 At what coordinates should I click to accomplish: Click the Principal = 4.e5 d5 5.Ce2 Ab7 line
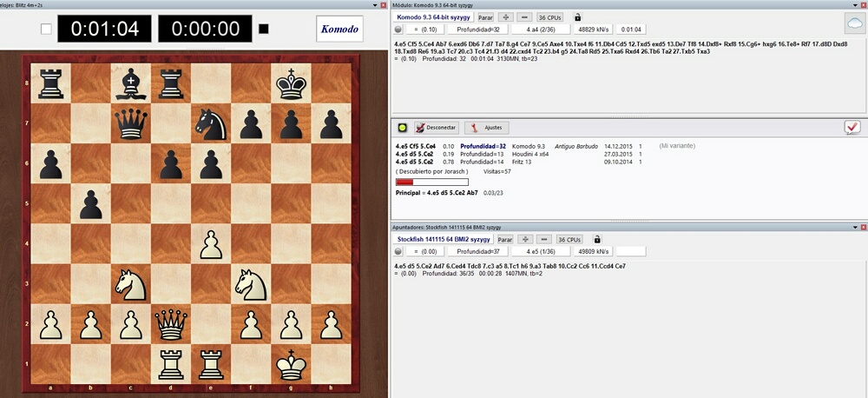[x=449, y=193]
